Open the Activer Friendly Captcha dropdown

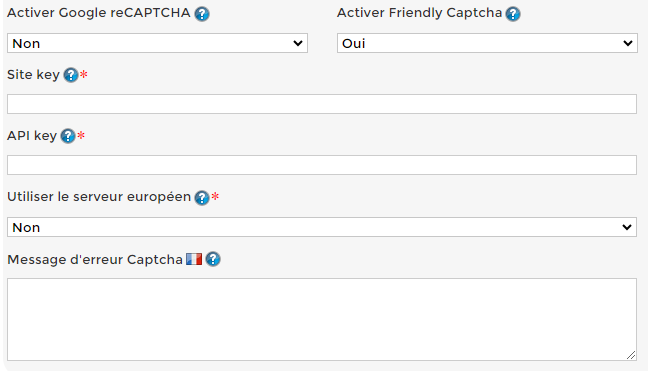tap(487, 43)
